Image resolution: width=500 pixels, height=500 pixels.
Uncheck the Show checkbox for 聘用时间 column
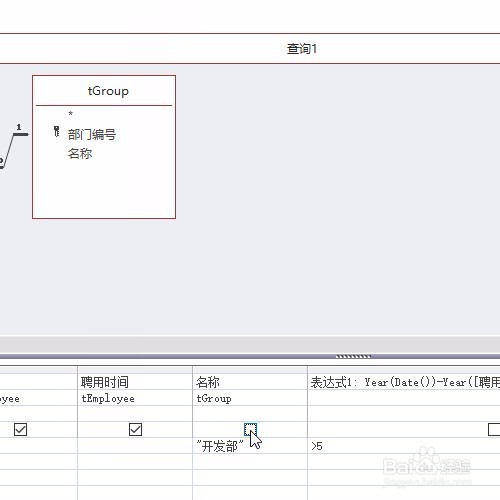(135, 429)
